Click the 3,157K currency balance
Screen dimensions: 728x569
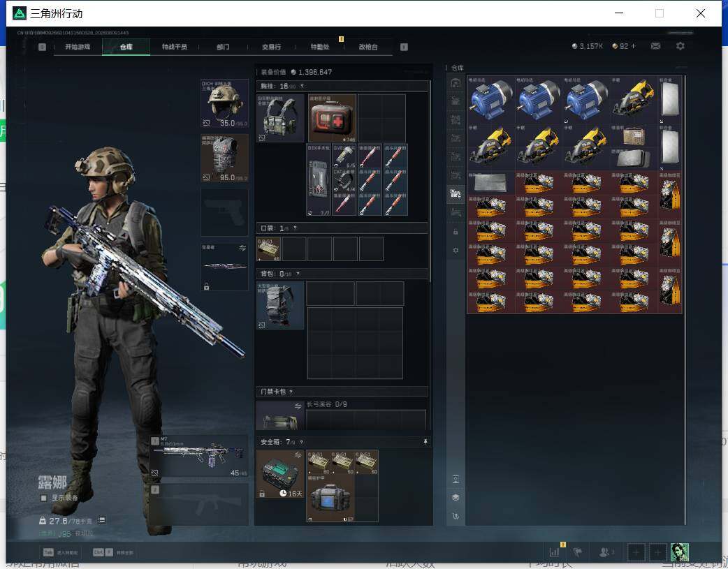coord(588,46)
